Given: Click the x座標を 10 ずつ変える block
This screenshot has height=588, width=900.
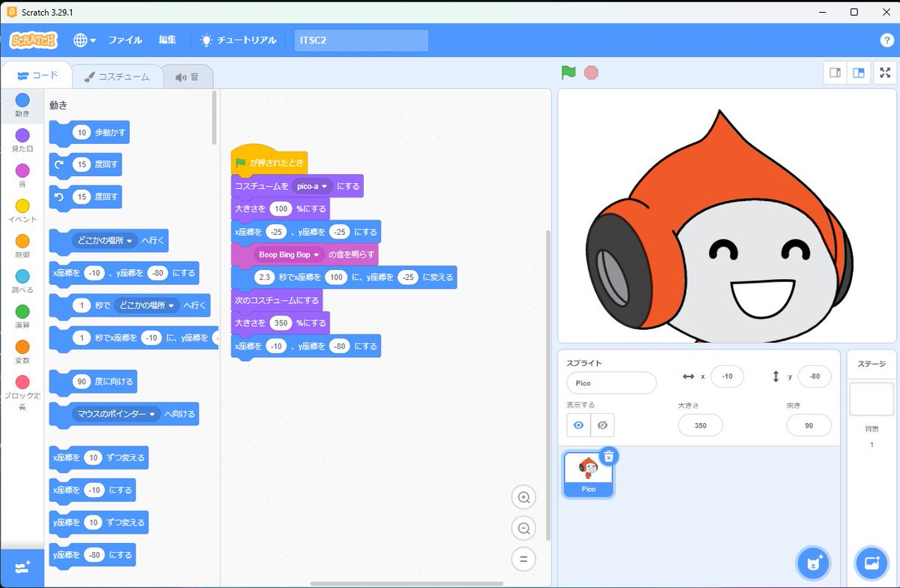Looking at the screenshot, I should coord(99,457).
